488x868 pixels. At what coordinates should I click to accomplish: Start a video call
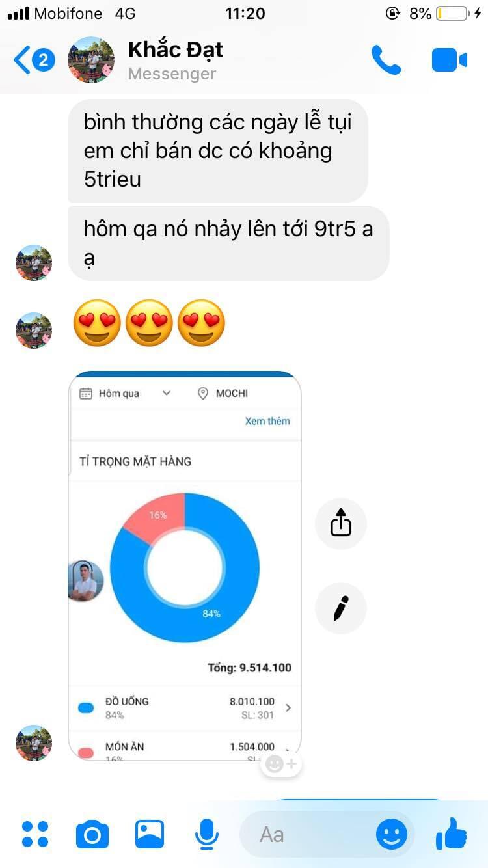450,60
